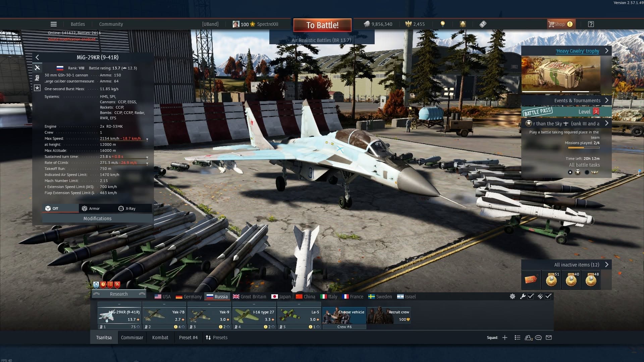The height and width of the screenshot is (362, 644).
Task: Click the To Battle! button
Action: (322, 25)
